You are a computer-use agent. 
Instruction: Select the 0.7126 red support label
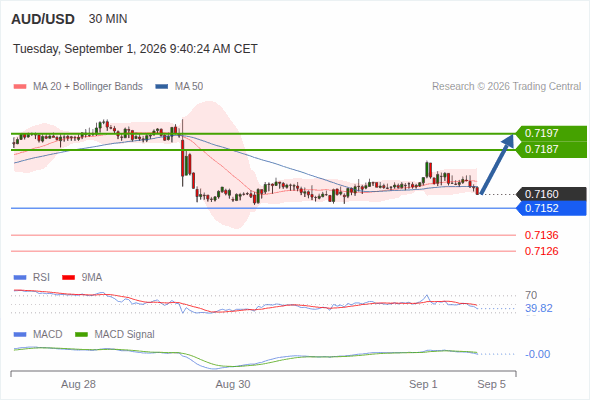(541, 251)
